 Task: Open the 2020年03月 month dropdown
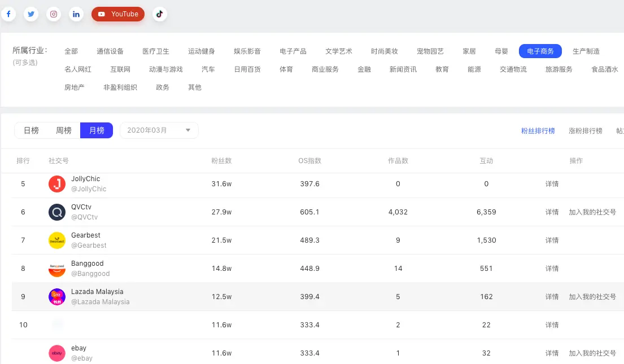pyautogui.click(x=159, y=130)
